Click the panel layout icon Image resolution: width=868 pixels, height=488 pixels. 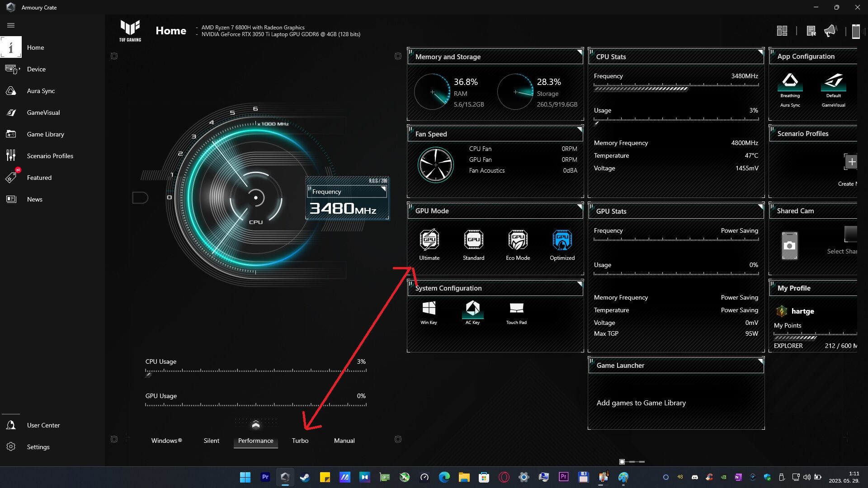tap(782, 31)
